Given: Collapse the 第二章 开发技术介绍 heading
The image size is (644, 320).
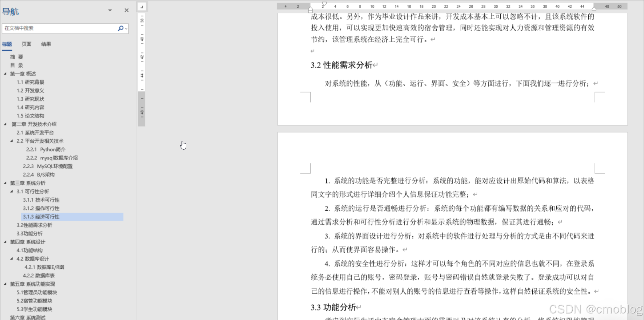Looking at the screenshot, I should [x=5, y=124].
